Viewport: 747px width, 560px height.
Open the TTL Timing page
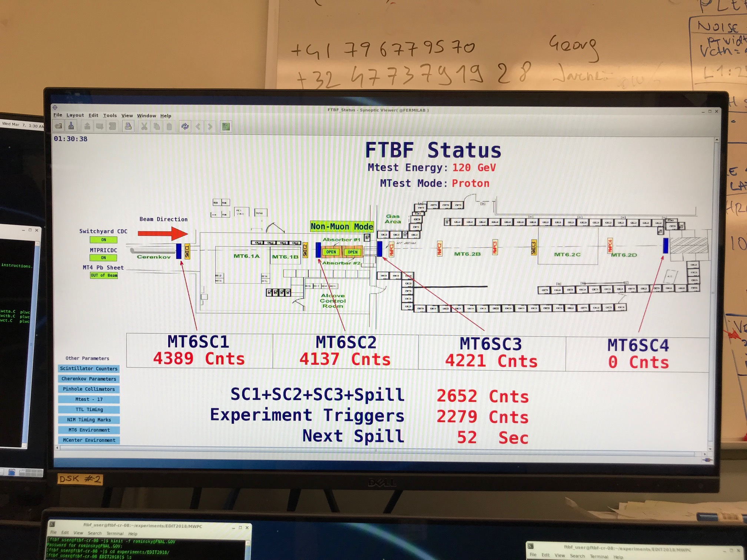pyautogui.click(x=89, y=410)
